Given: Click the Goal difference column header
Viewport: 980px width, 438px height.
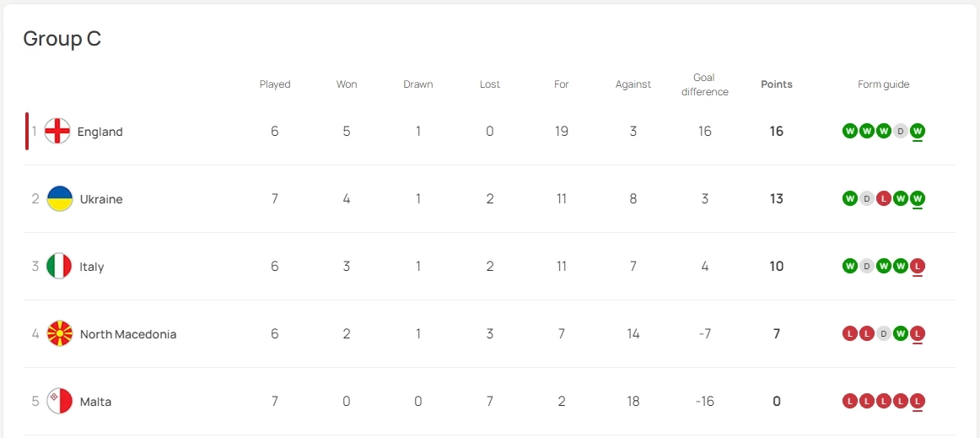Looking at the screenshot, I should (705, 84).
